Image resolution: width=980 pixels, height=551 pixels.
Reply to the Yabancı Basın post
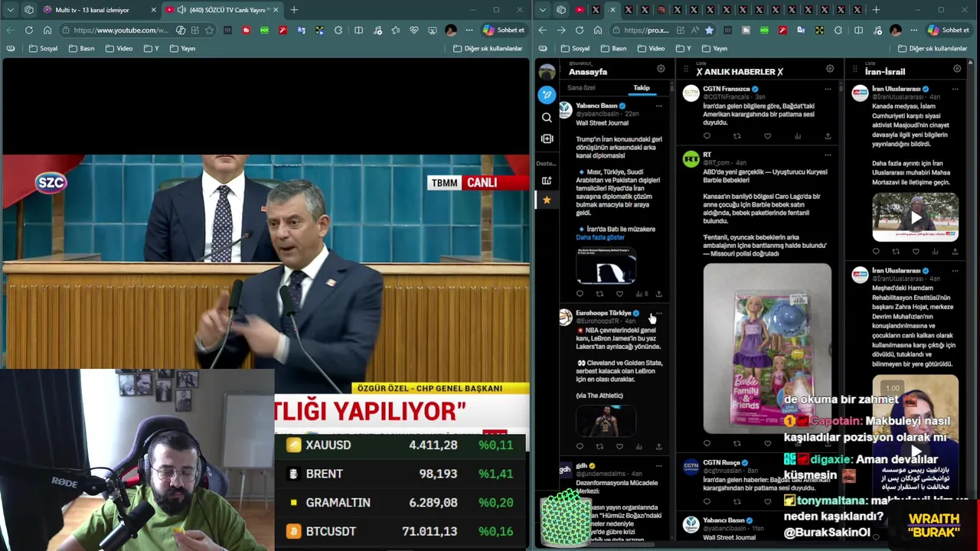click(x=580, y=294)
